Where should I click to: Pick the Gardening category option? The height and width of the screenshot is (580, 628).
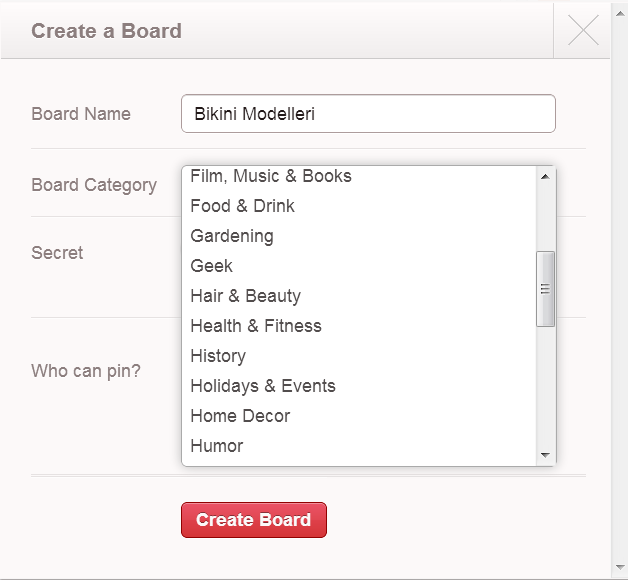click(x=232, y=236)
